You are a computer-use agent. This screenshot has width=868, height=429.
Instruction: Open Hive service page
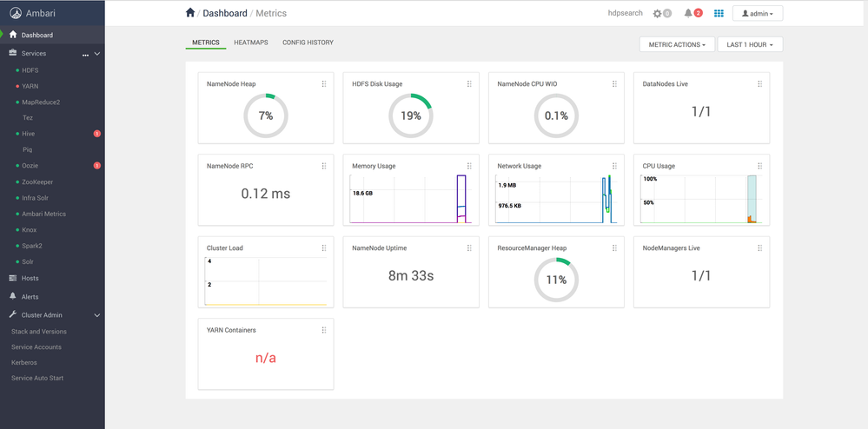click(x=28, y=134)
